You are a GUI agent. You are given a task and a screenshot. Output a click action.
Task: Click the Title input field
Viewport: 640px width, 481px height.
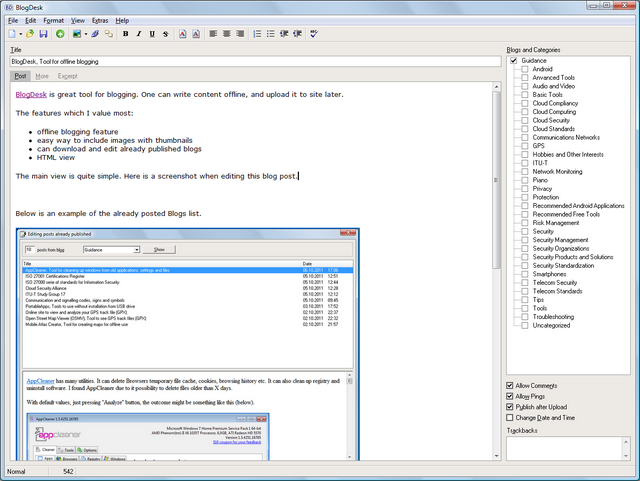coord(256,62)
